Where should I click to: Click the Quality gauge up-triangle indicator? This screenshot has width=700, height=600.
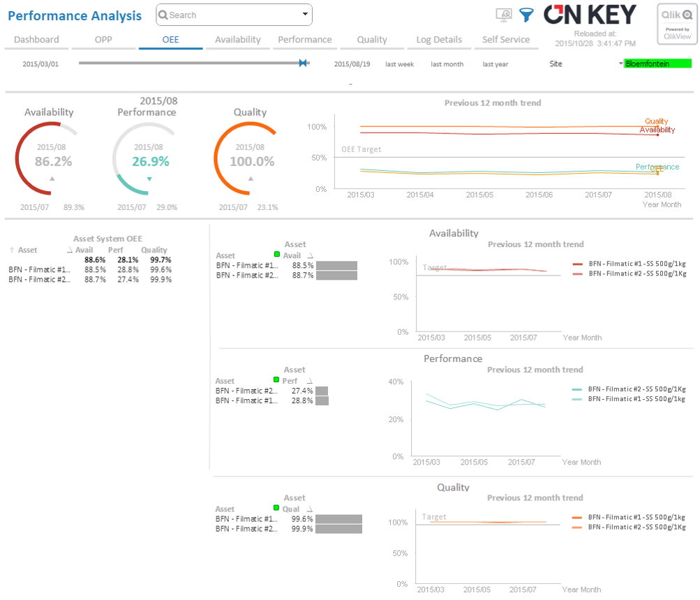coord(251,179)
